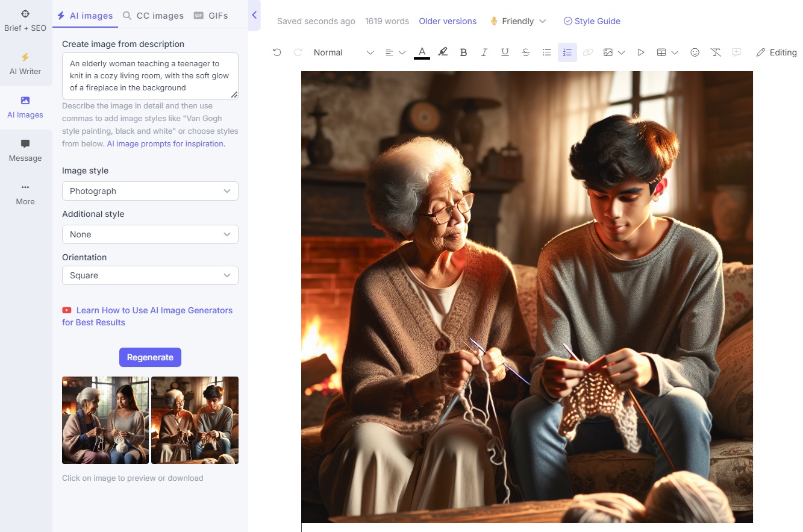Click the Regenerate button
The width and height of the screenshot is (803, 532).
[149, 357]
